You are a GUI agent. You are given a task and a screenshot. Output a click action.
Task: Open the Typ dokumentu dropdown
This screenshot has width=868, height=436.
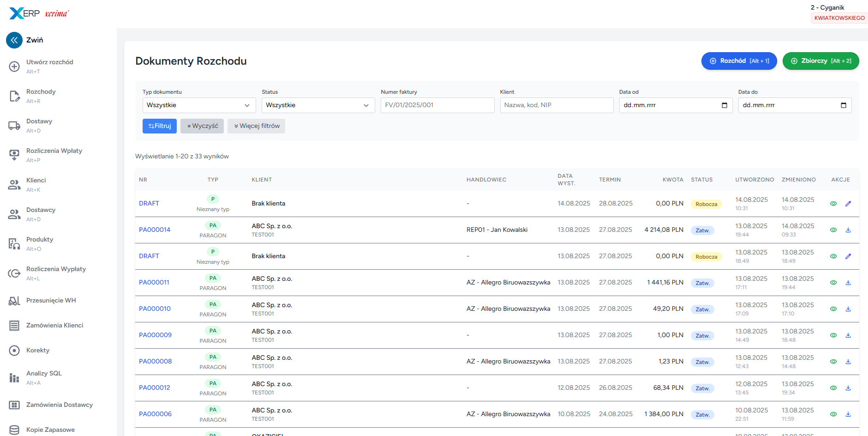199,105
